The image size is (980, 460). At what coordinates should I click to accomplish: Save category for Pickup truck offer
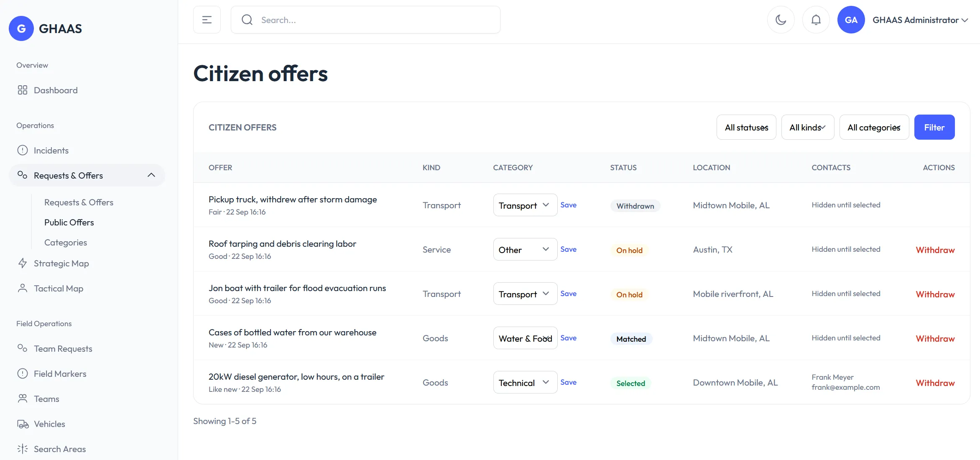(x=568, y=205)
